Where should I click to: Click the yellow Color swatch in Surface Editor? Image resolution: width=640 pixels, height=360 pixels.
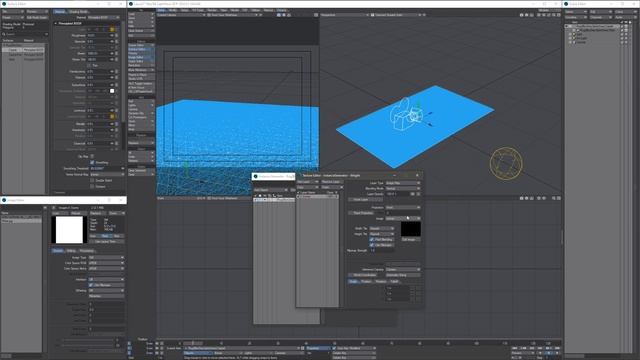(x=112, y=29)
